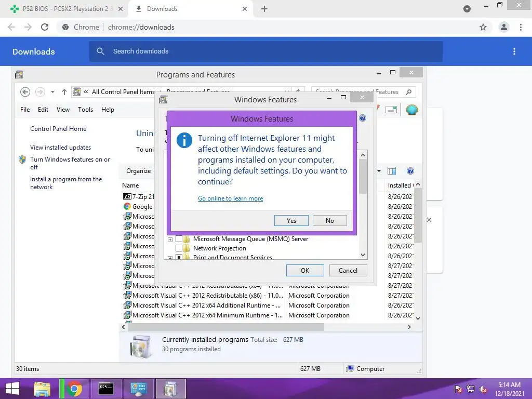
Task: Bookmark this page with the star icon
Action: (x=483, y=27)
